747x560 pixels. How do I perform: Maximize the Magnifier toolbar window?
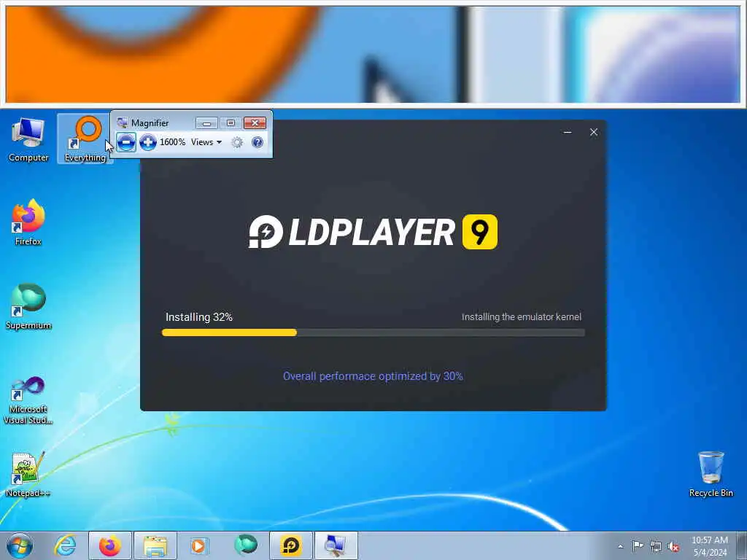(x=231, y=123)
